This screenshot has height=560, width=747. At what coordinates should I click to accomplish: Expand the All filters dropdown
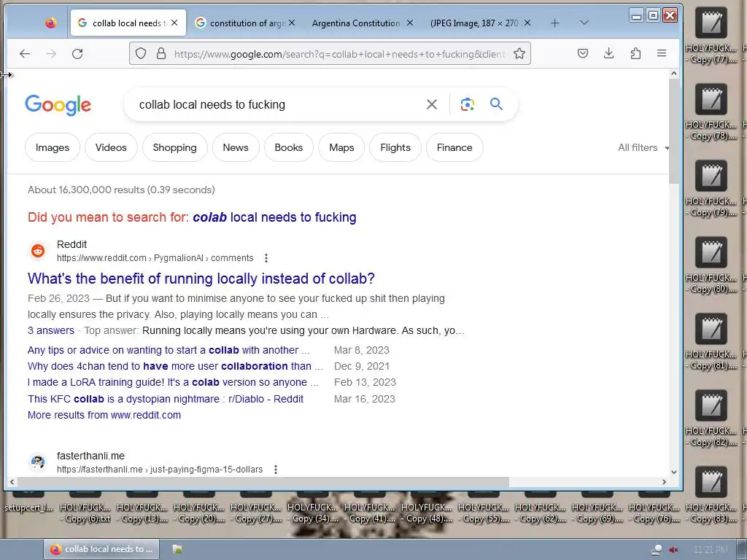643,147
